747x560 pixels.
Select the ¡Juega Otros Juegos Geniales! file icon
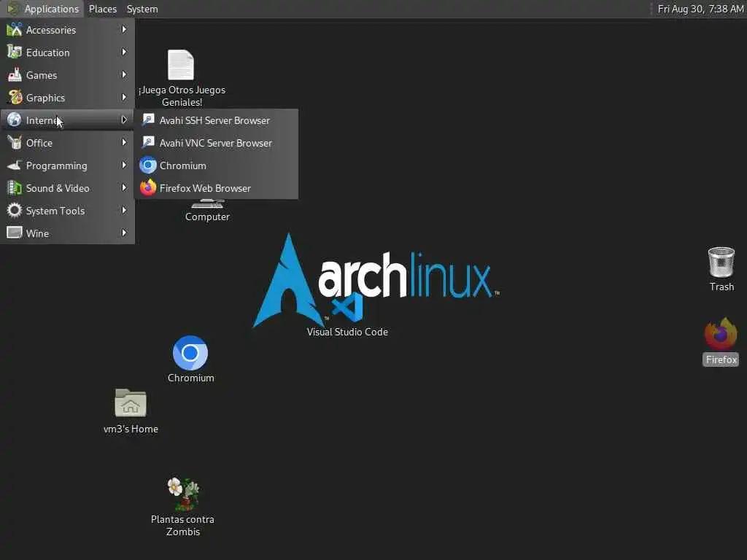point(181,65)
